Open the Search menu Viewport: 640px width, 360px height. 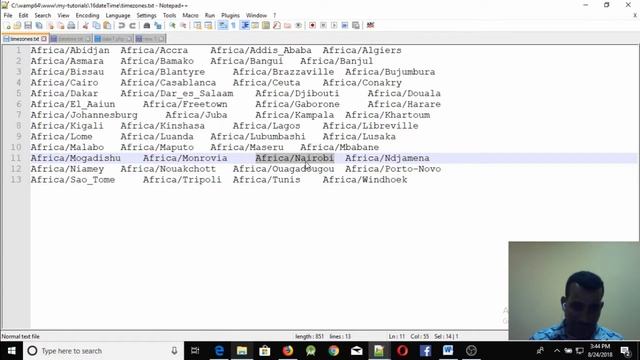(x=42, y=16)
